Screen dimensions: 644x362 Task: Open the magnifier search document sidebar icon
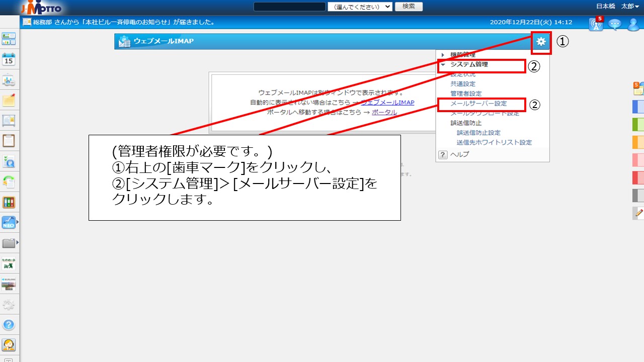pos(9,161)
